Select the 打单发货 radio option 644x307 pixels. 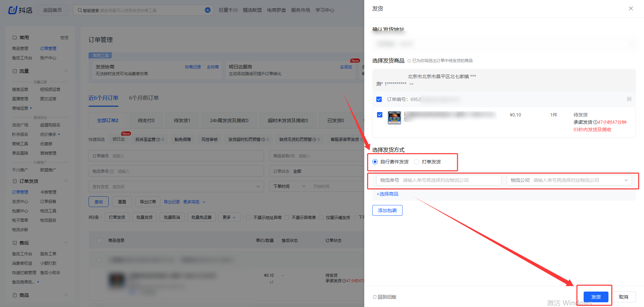click(417, 162)
